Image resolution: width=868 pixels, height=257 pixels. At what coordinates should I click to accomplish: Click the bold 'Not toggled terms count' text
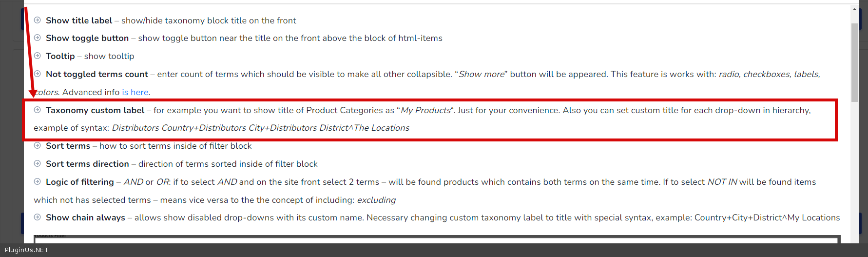pyautogui.click(x=97, y=74)
